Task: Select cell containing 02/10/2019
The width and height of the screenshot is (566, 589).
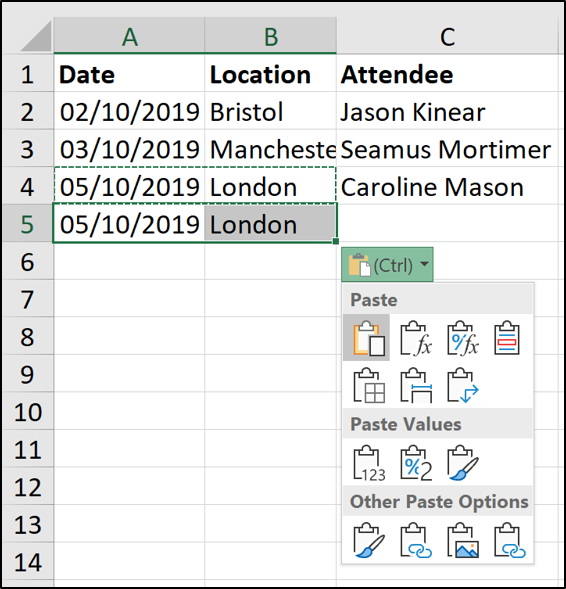Action: pos(129,111)
